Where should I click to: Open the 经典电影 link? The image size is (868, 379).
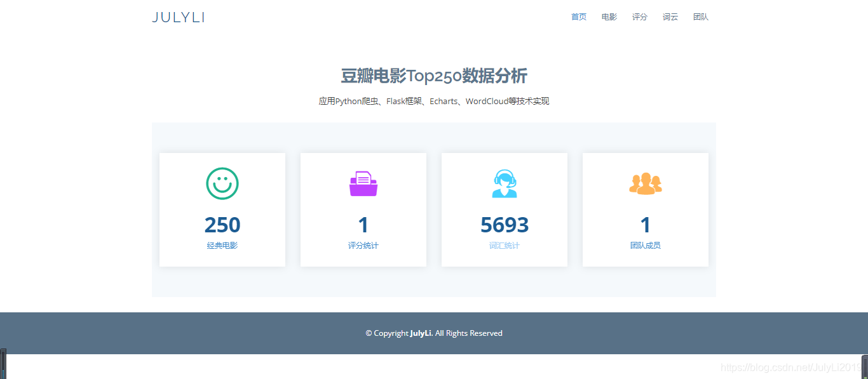tap(222, 245)
